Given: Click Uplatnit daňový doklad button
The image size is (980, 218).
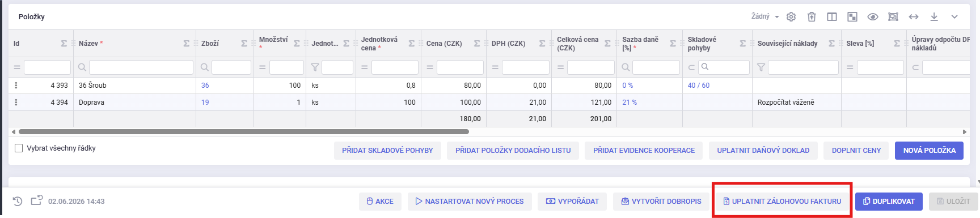Looking at the screenshot, I should 763,151.
